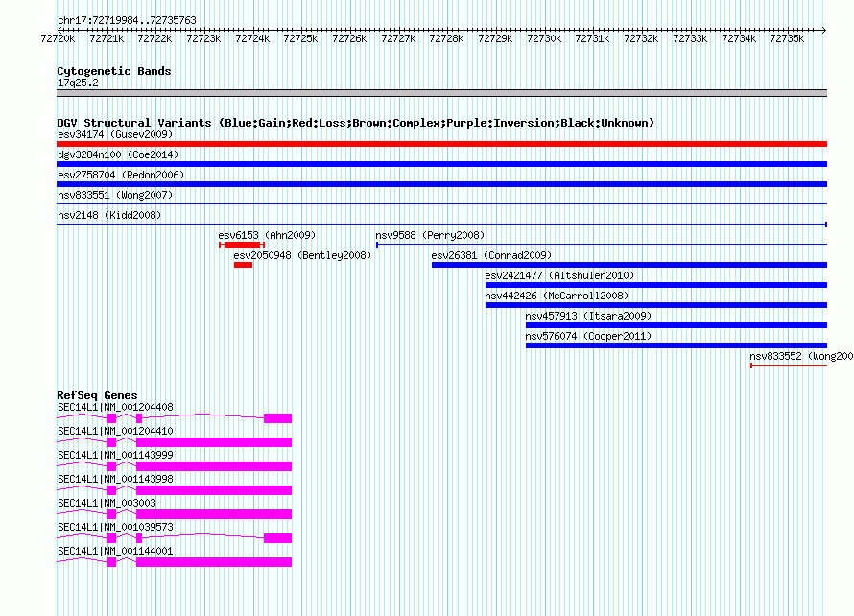Click the 72720k ruler tick label
The height and width of the screenshot is (616, 854).
pyautogui.click(x=58, y=38)
